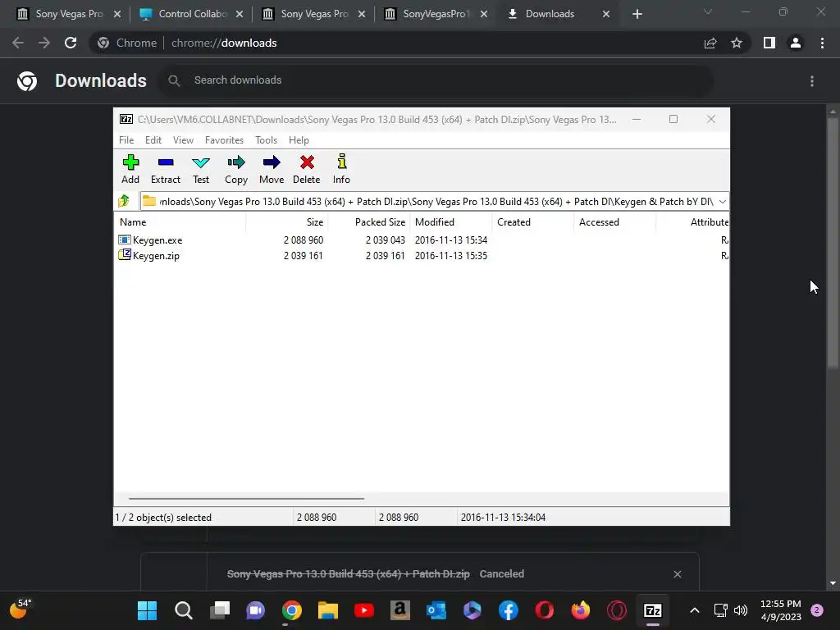
Task: Bookmark this page with the star icon
Action: (x=737, y=43)
